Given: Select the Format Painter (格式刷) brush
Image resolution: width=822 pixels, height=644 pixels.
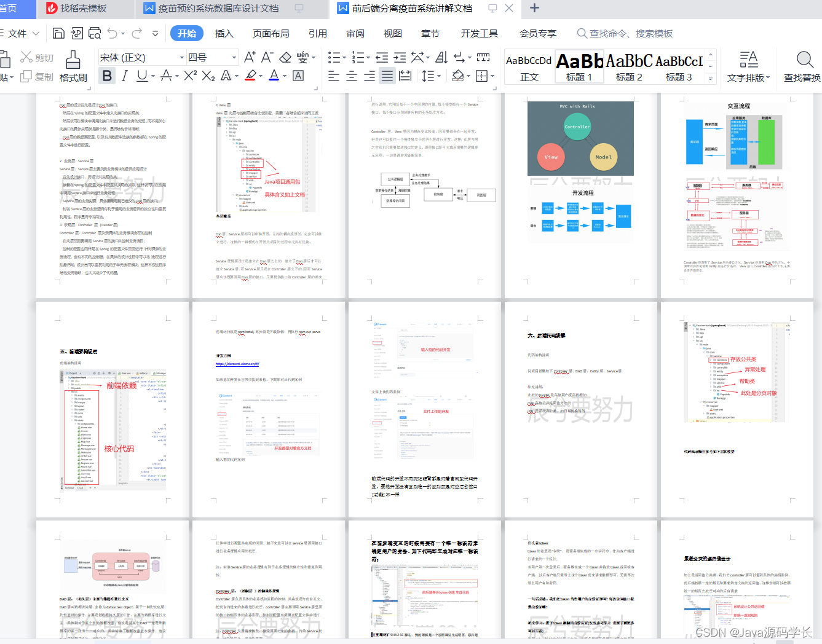Looking at the screenshot, I should (73, 60).
